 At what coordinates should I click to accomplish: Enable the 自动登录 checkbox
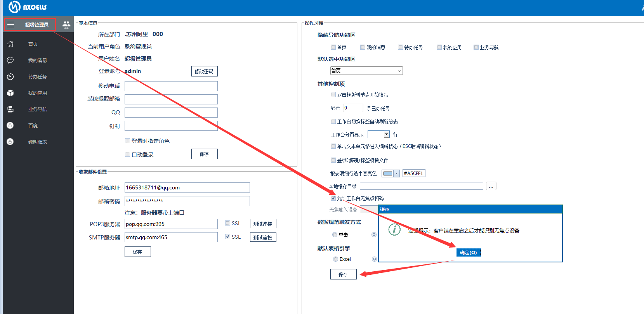[x=127, y=154]
